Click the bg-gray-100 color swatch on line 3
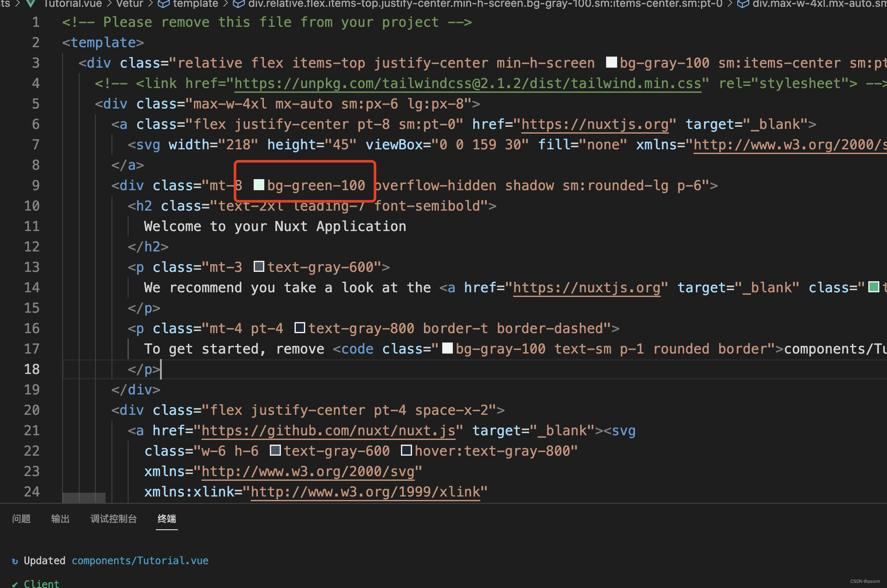 coord(612,62)
